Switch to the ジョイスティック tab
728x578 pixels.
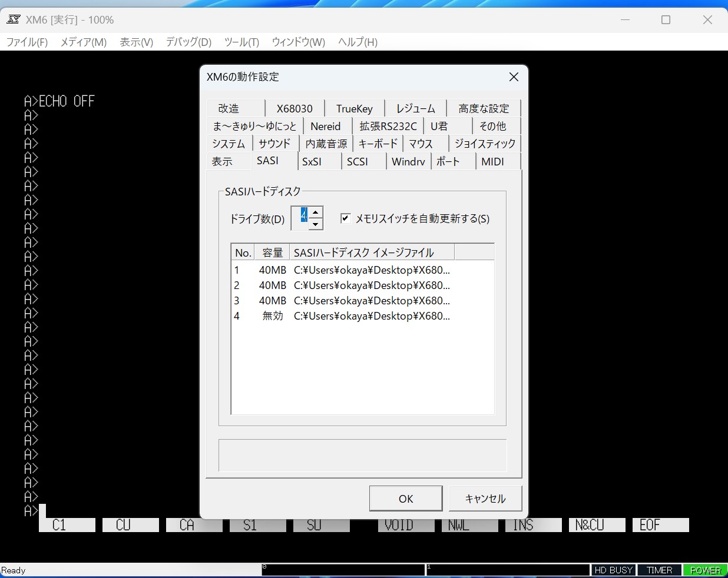[485, 144]
